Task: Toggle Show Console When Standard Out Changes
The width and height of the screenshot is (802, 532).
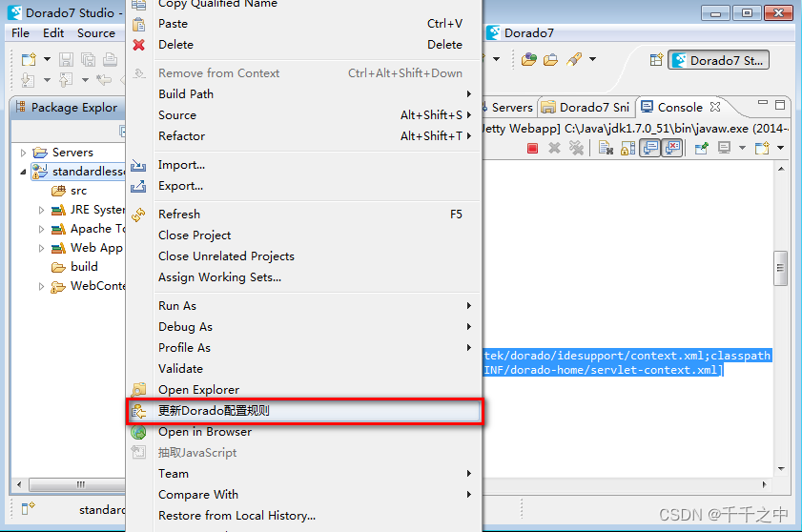Action: (x=650, y=149)
